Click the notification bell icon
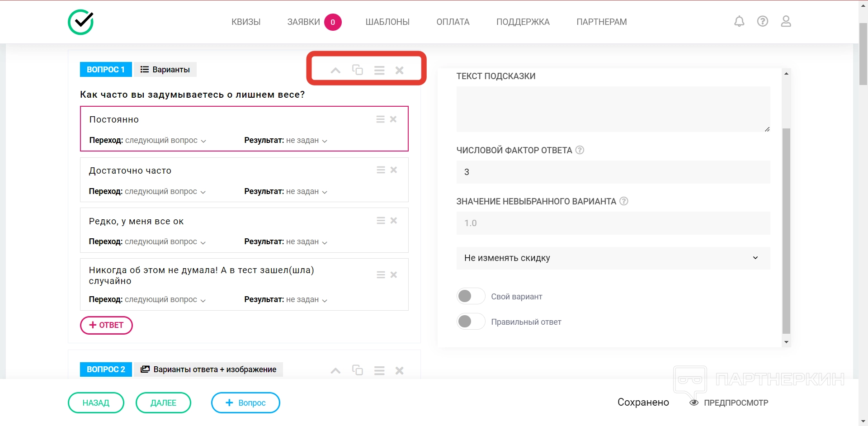868x426 pixels. point(739,21)
